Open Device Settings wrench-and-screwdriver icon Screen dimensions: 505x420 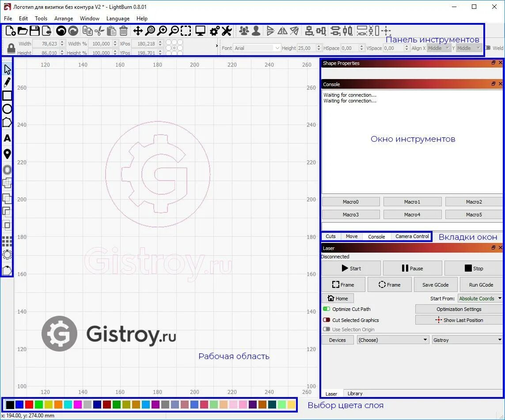227,31
